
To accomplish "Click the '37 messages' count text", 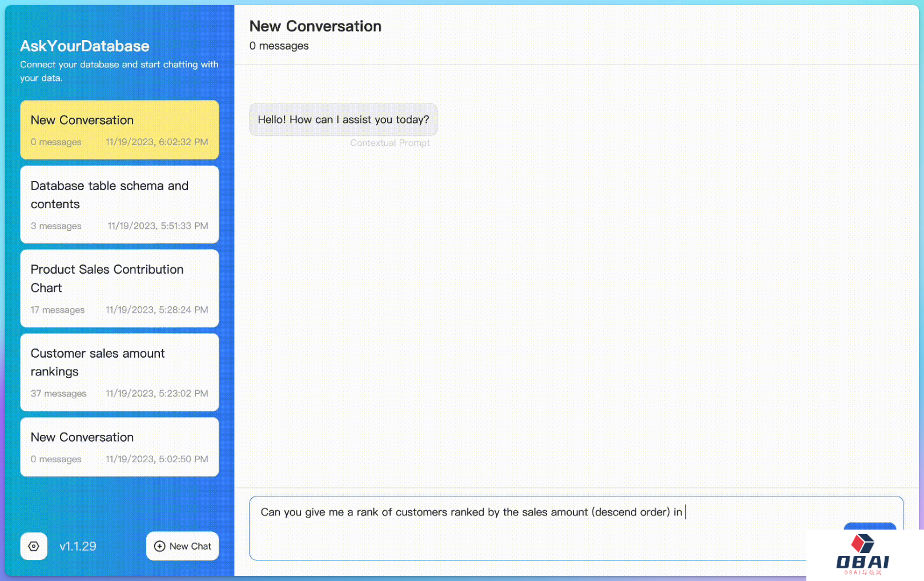I will pos(59,394).
